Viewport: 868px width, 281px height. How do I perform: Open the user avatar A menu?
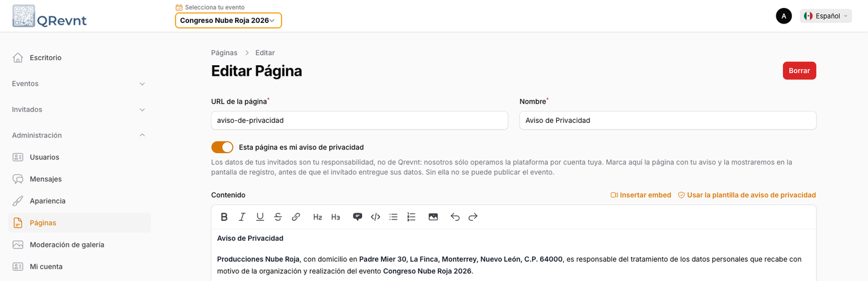(784, 16)
